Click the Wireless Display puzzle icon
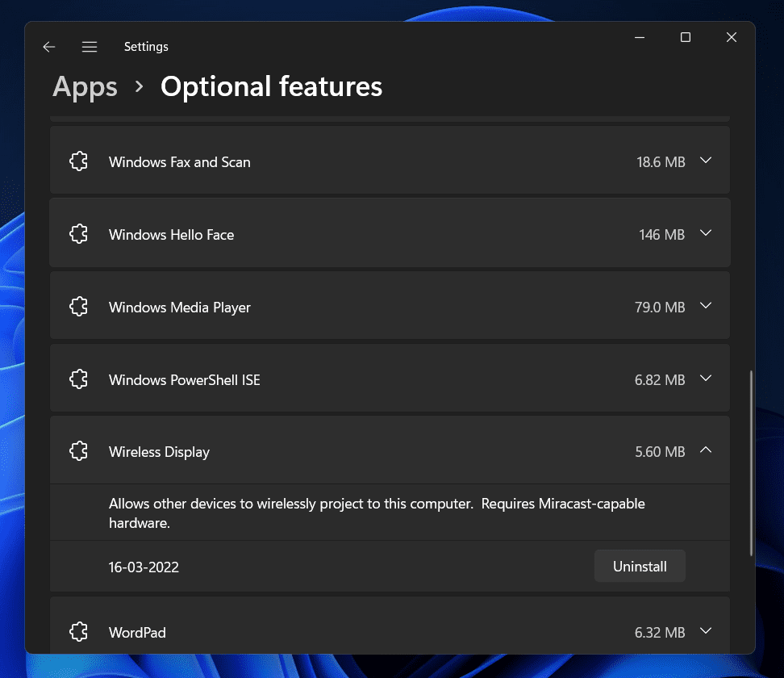The image size is (784, 678). tap(78, 452)
